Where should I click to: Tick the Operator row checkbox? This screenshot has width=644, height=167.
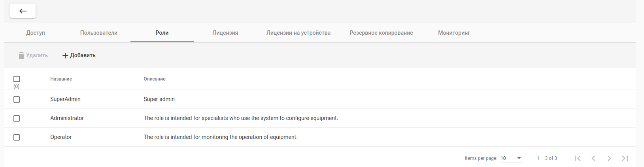pos(17,137)
